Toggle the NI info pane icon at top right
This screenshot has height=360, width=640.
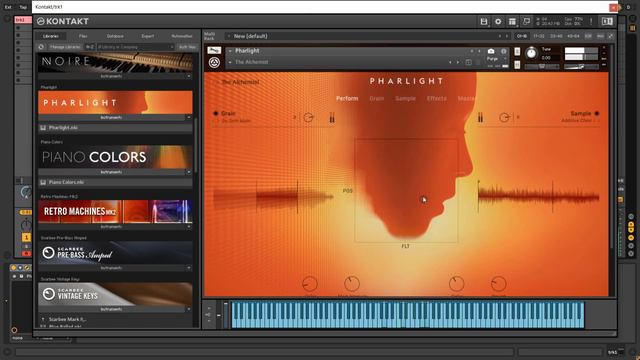(x=607, y=22)
